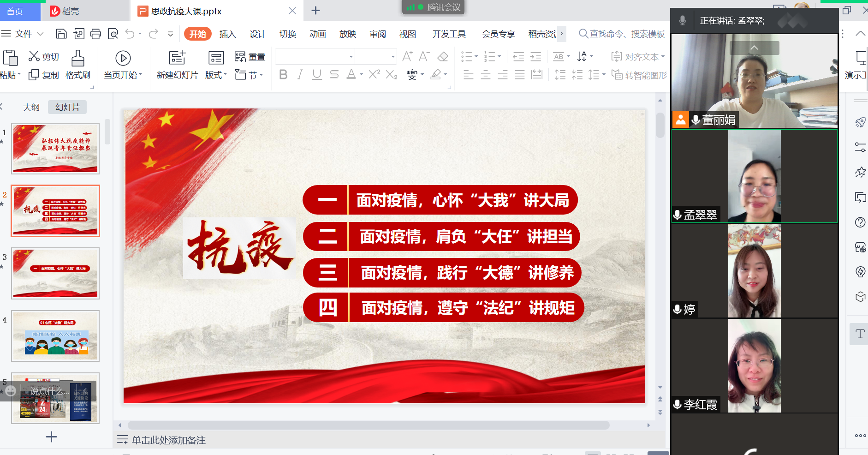
Task: Click the Print icon in quick toolbar
Action: click(x=95, y=34)
